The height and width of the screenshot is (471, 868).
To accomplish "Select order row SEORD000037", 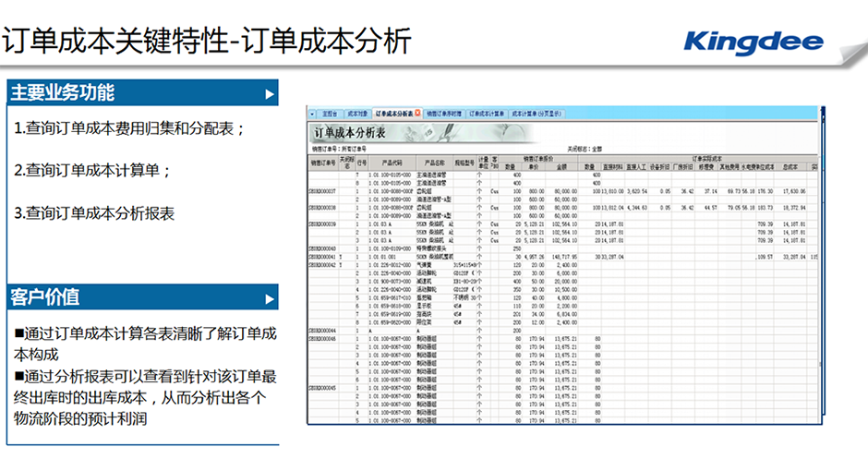I will (322, 191).
